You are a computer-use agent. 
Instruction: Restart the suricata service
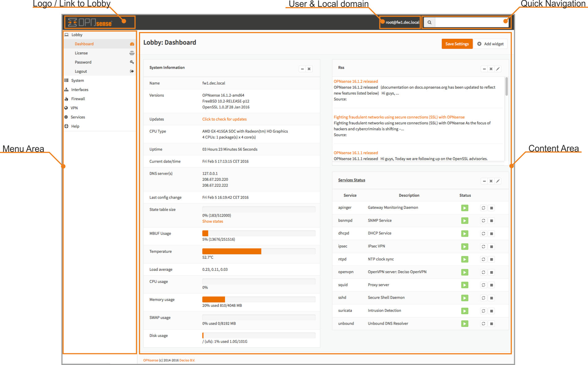point(483,311)
